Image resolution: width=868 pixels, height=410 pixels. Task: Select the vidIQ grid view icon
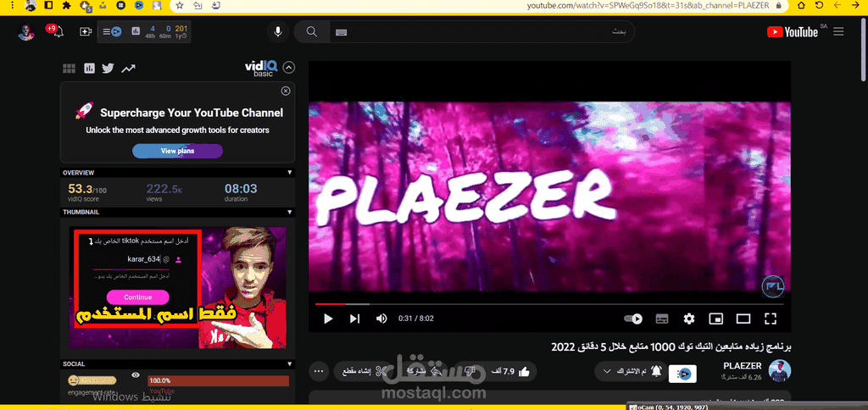tap(70, 69)
